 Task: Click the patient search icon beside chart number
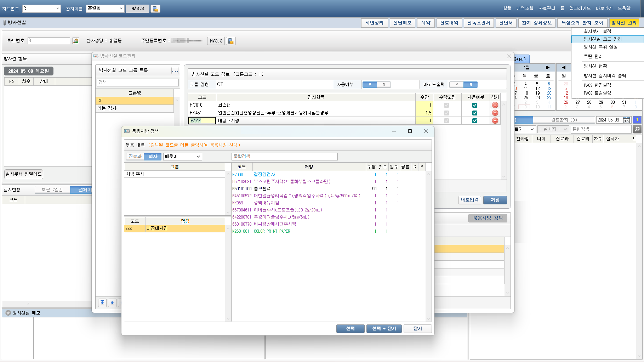(76, 41)
